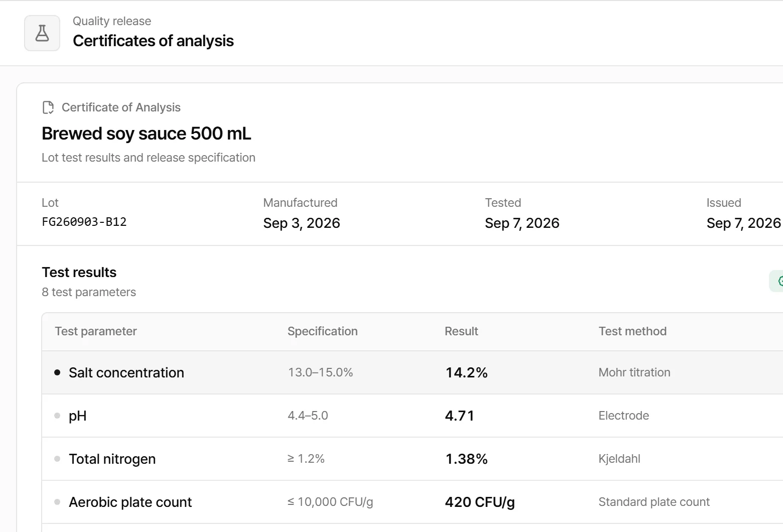This screenshot has height=532, width=783.
Task: Click the Standard plate count method cell
Action: point(654,502)
